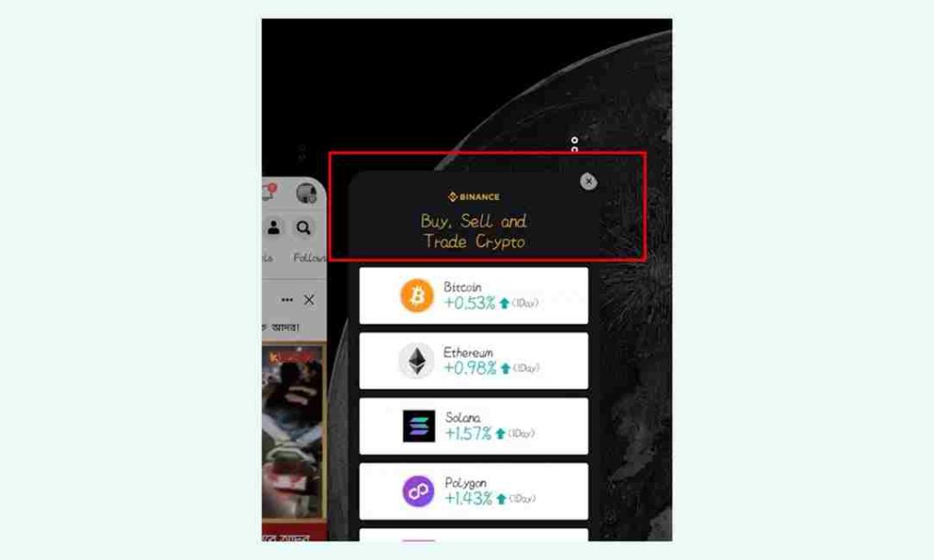
Task: Open the Ethereum +0.98% card
Action: click(473, 361)
